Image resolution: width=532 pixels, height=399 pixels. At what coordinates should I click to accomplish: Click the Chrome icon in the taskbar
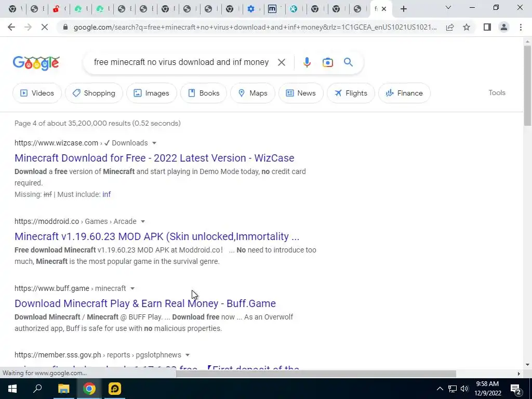89,389
